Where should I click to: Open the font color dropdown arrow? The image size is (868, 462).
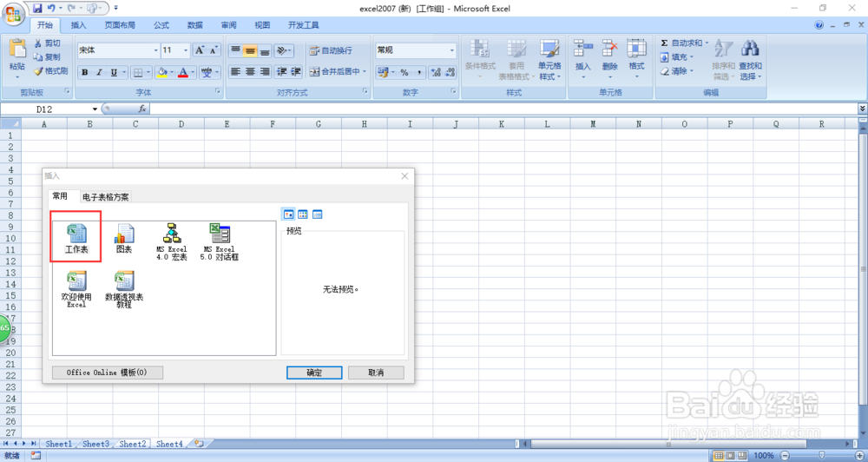point(193,72)
